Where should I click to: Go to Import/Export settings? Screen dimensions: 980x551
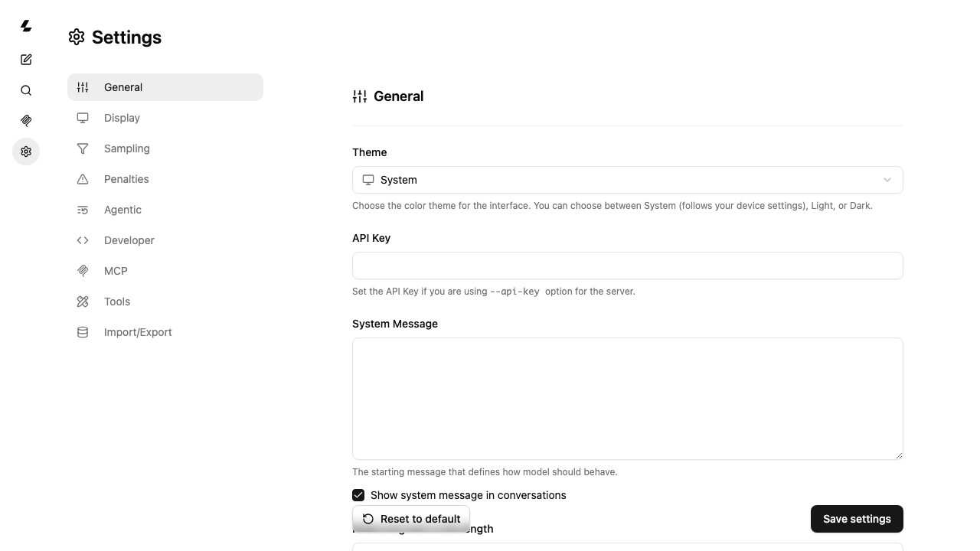point(165,332)
